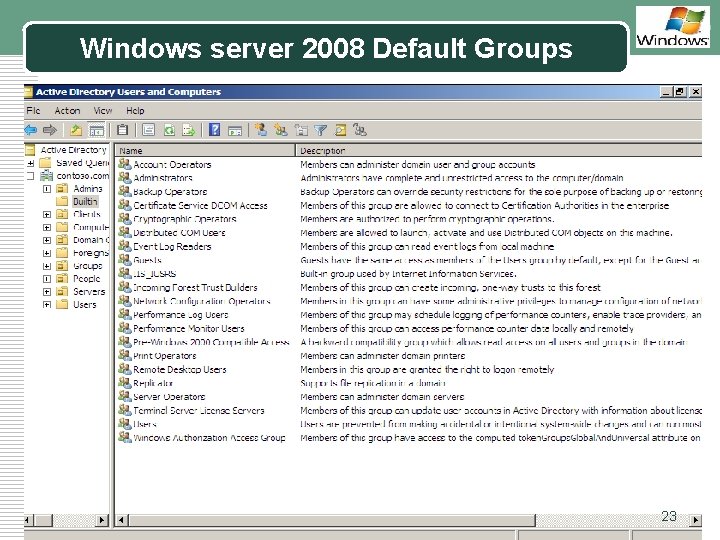Click the Server Operators group icon

pyautogui.click(x=124, y=396)
